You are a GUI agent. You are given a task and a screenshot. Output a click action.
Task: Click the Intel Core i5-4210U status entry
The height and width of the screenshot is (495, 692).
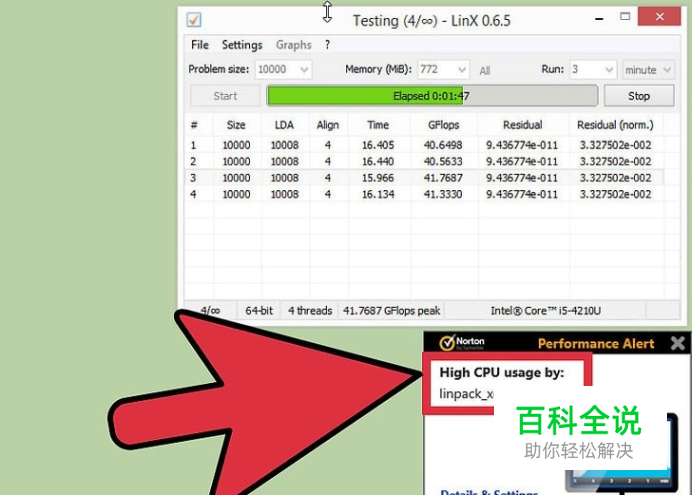click(545, 311)
